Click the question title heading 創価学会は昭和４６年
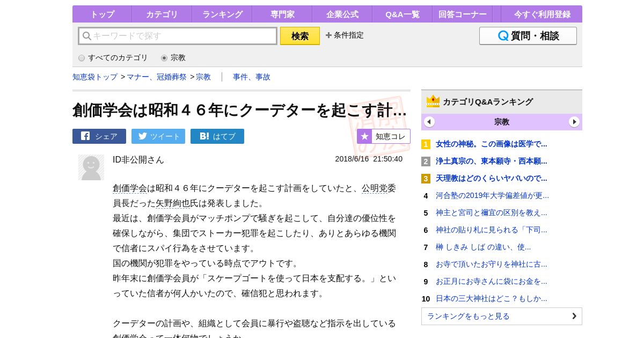 tap(239, 110)
